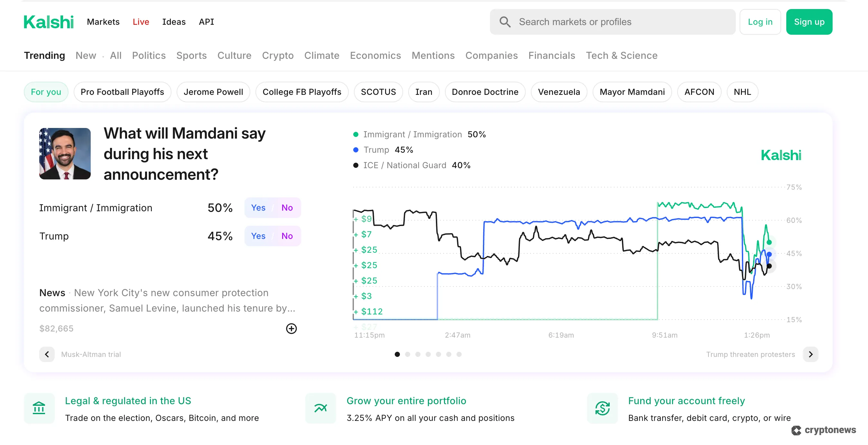
Task: Click the green Immigrant legend dot
Action: click(x=356, y=135)
